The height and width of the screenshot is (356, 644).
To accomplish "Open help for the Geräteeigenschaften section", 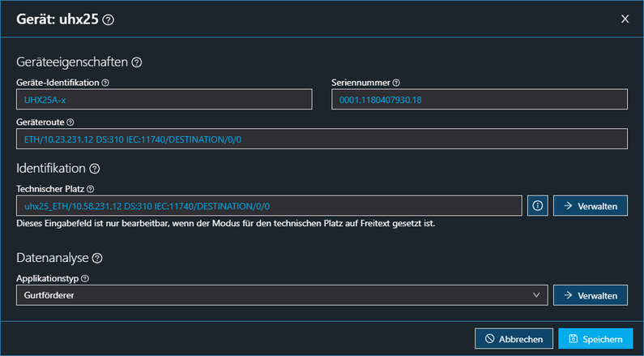I will pyautogui.click(x=137, y=62).
